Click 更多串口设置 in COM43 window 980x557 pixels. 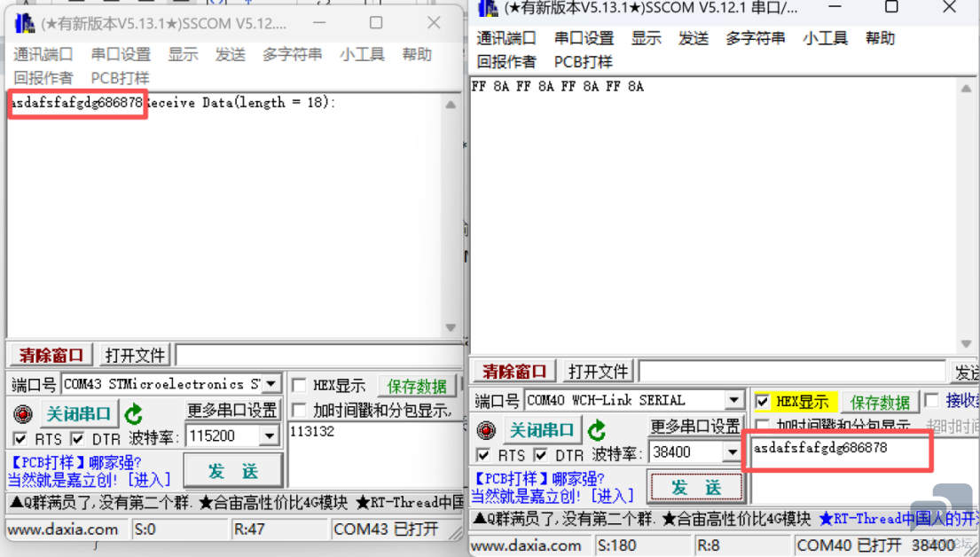[x=231, y=410]
